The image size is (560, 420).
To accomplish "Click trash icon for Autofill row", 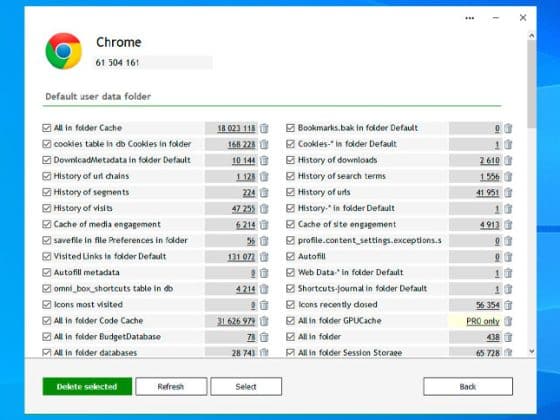I will 508,257.
